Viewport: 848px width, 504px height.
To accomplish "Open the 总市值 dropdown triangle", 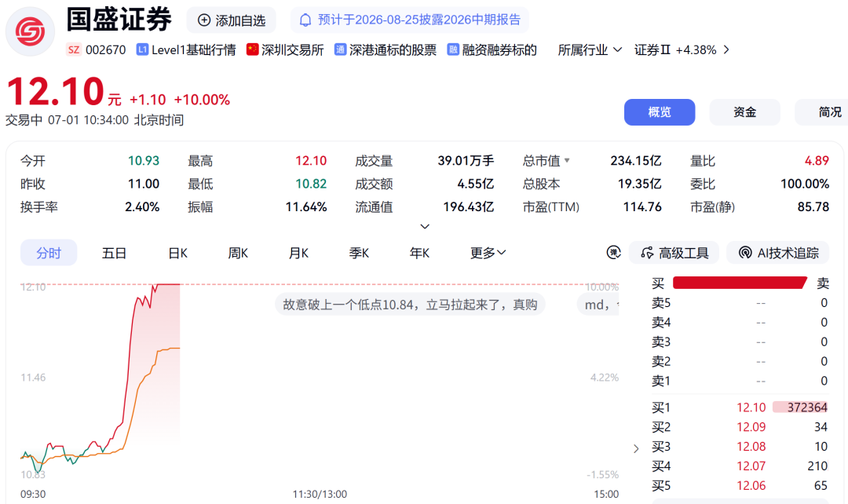I will (x=567, y=160).
